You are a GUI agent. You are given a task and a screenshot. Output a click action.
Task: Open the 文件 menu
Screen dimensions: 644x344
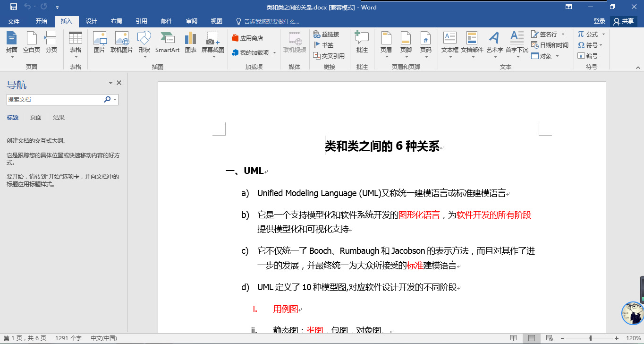14,21
